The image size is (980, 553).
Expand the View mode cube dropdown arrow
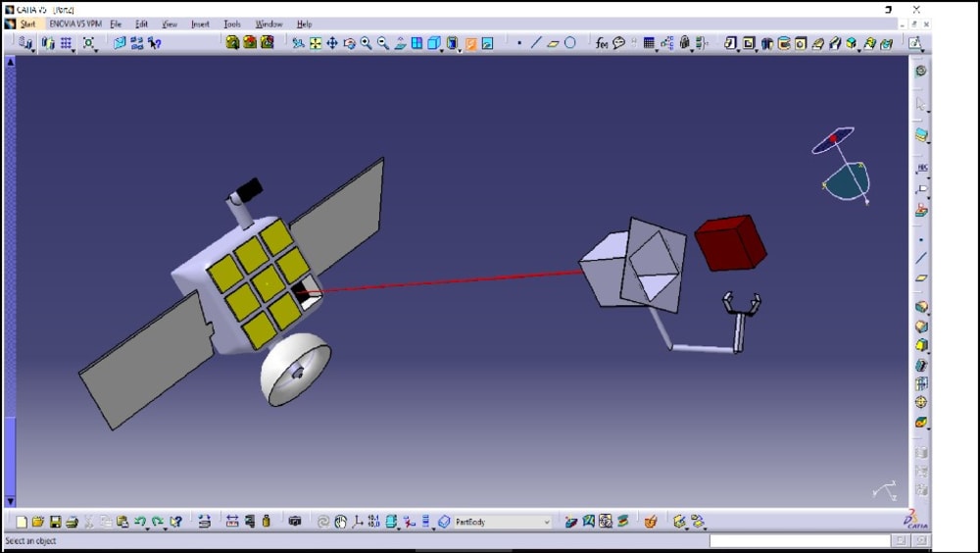click(441, 49)
